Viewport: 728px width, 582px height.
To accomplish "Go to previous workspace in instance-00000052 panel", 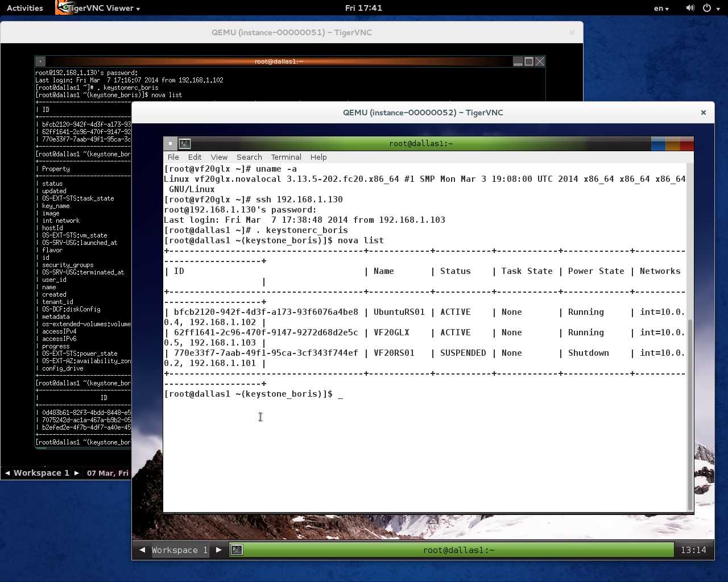I will click(x=142, y=550).
